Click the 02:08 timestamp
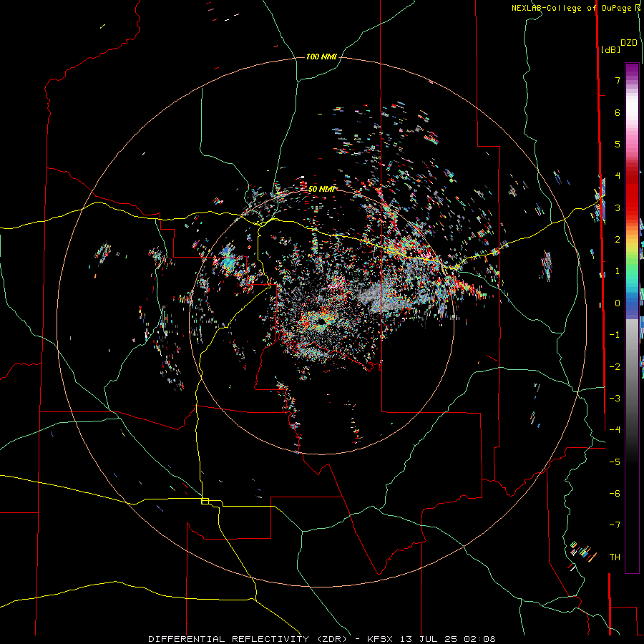Image resolution: width=644 pixels, height=644 pixels. coord(479,639)
